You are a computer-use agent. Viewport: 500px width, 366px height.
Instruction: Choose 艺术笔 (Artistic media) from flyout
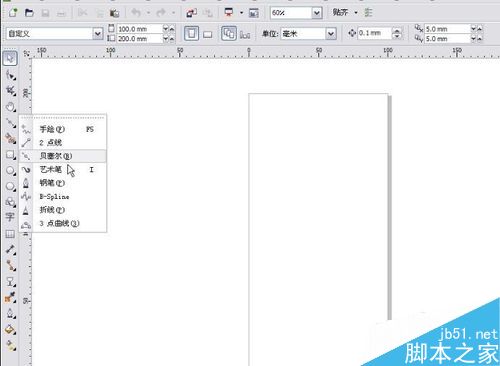(63, 170)
